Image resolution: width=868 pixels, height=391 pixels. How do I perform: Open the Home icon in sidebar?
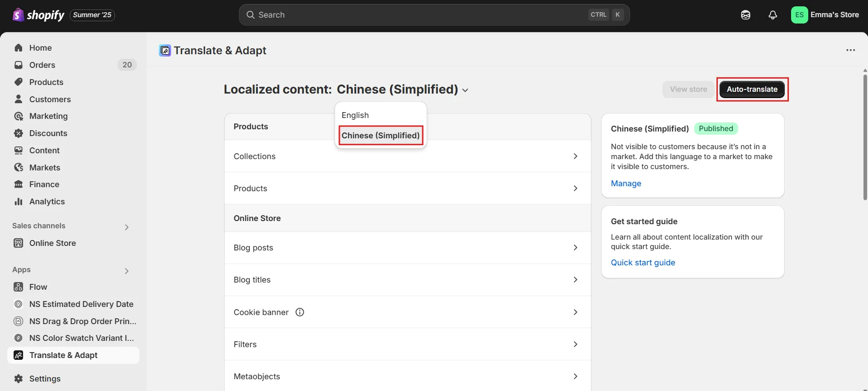19,48
